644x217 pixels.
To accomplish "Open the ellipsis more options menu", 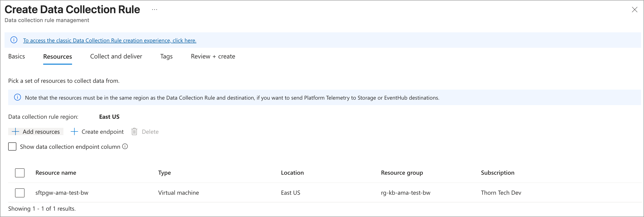I will click(x=155, y=10).
